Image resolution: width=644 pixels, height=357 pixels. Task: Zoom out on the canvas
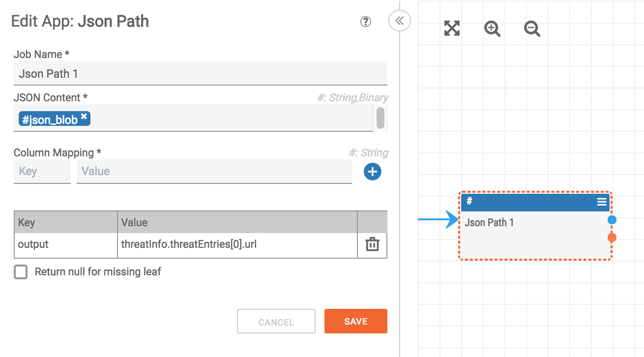click(532, 29)
